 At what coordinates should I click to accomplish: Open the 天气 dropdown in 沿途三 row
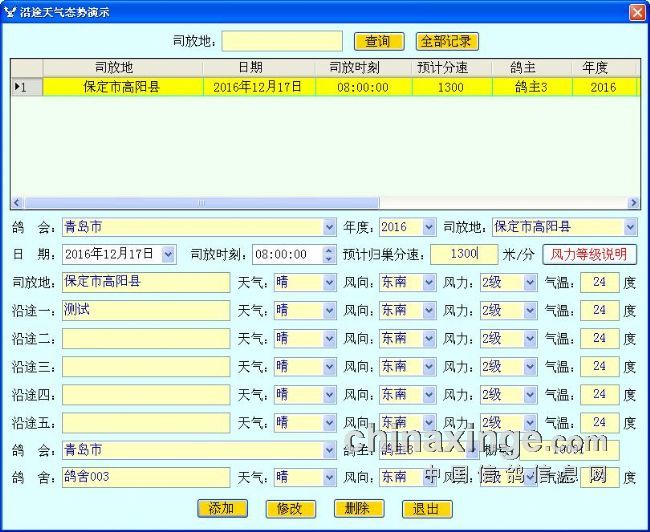pyautogui.click(x=329, y=367)
